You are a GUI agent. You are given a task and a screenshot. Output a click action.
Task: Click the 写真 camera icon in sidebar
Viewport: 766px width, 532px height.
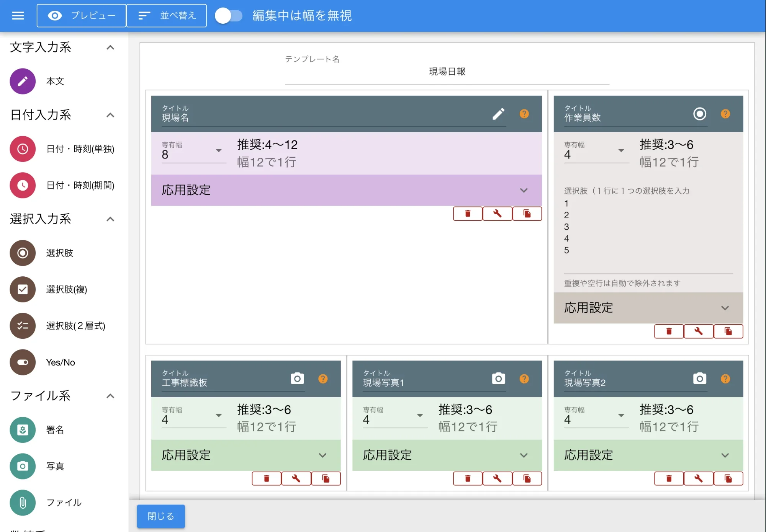(23, 466)
